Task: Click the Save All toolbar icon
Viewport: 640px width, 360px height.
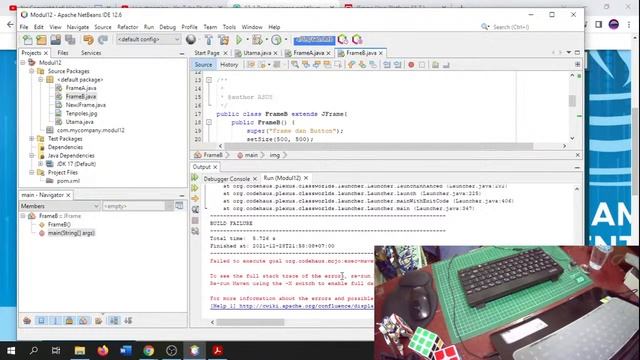Action: (x=70, y=40)
